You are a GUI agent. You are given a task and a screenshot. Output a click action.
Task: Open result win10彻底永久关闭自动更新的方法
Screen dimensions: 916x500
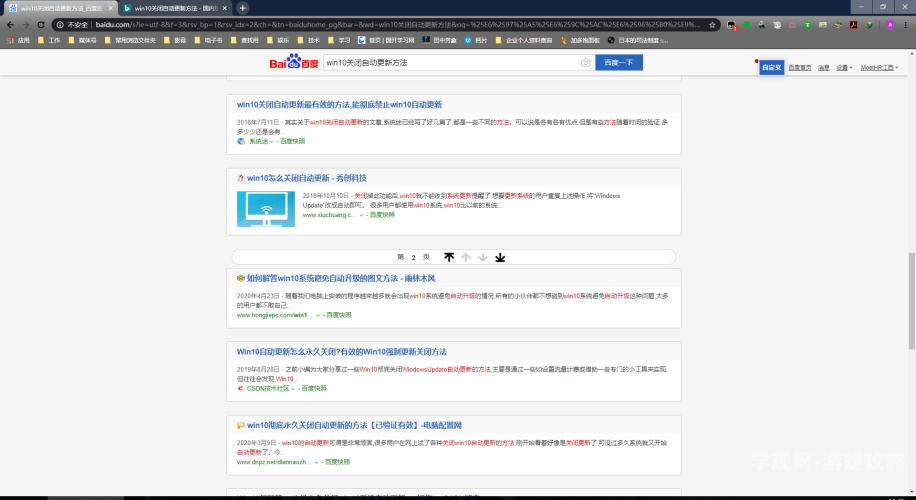[355, 425]
